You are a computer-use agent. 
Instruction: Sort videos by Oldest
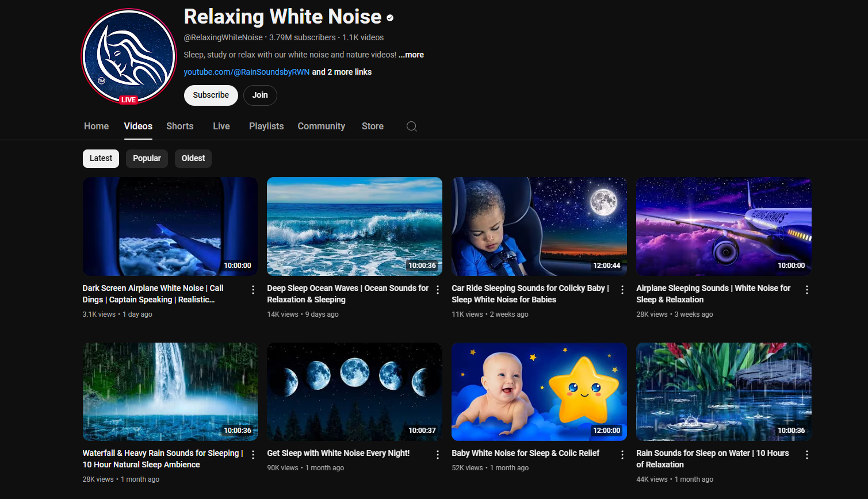coord(193,159)
